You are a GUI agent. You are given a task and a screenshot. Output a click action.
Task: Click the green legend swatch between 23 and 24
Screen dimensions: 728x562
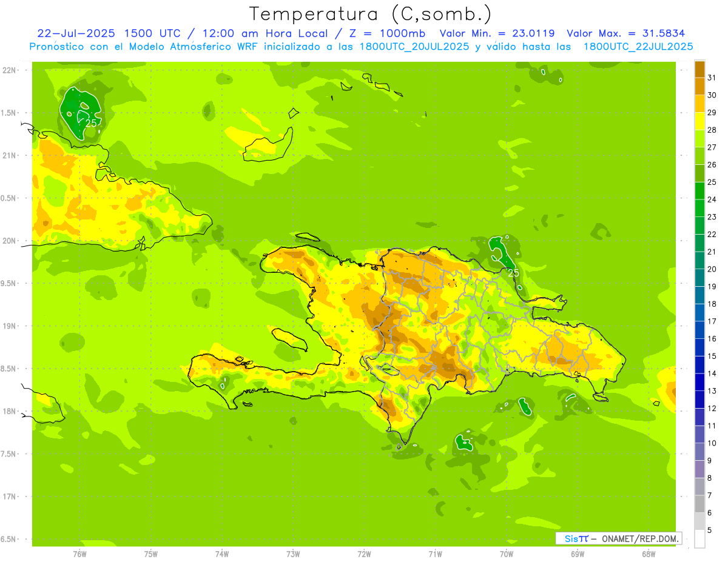click(x=699, y=209)
